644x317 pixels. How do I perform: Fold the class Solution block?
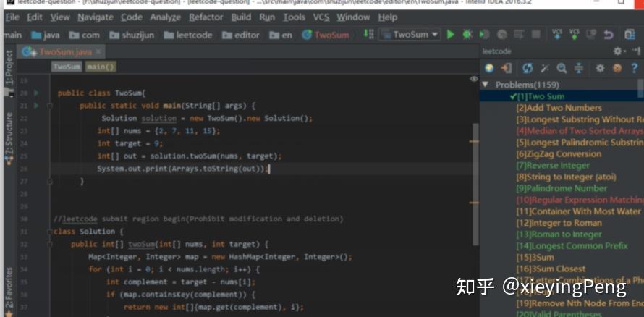coord(50,232)
